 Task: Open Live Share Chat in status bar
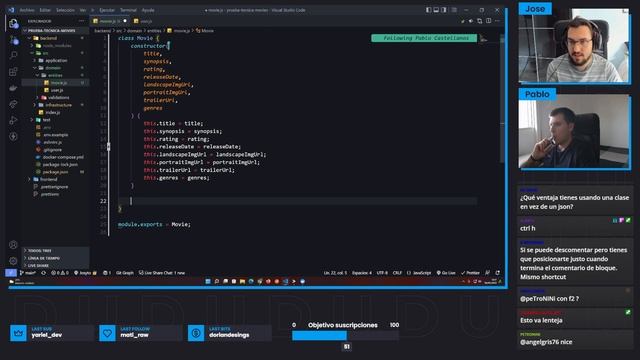coord(162,273)
